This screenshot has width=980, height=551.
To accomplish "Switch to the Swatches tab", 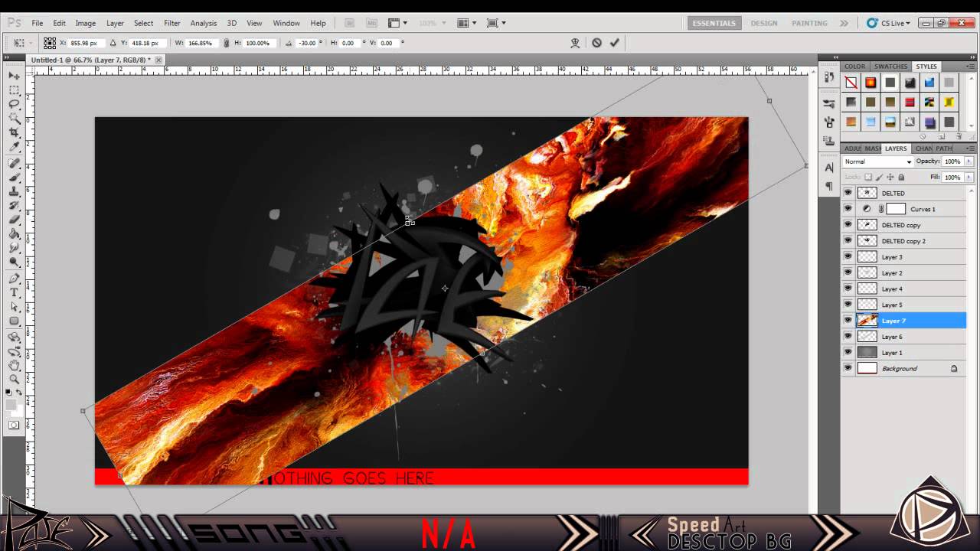I will (x=891, y=67).
